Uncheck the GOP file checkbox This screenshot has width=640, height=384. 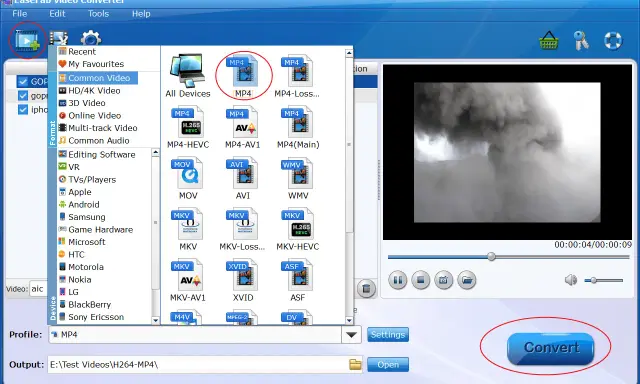coord(22,82)
